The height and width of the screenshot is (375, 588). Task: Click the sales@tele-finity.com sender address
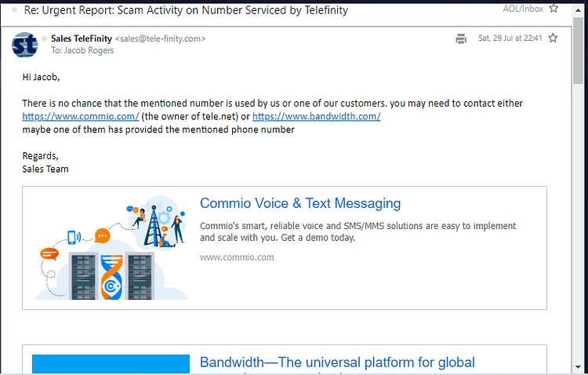160,38
